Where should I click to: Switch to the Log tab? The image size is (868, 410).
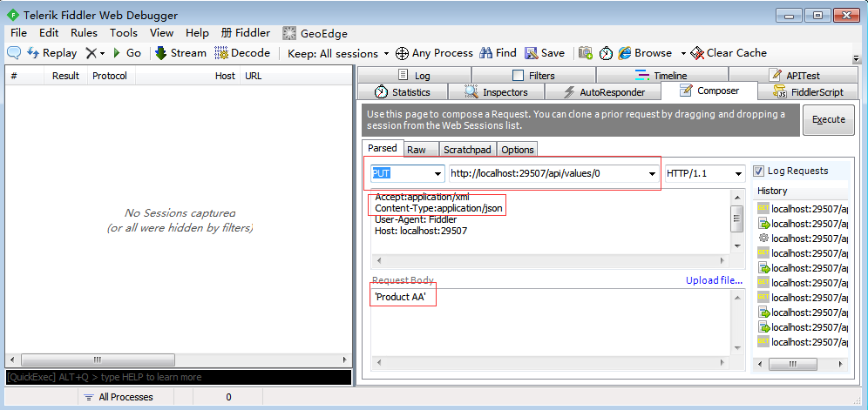[414, 75]
